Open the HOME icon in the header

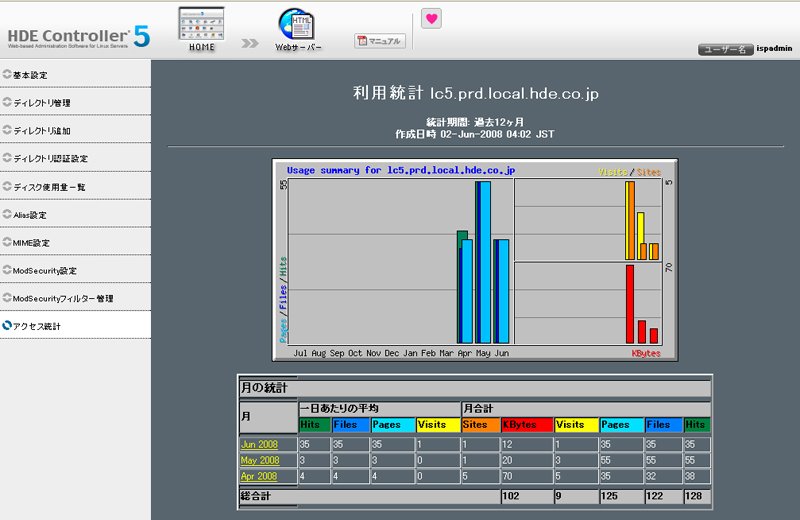[202, 30]
